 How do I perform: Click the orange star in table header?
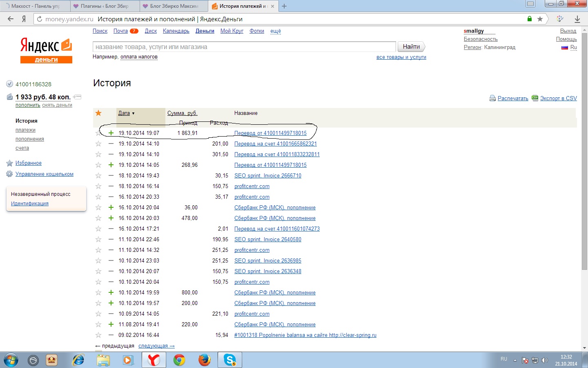[x=98, y=113]
